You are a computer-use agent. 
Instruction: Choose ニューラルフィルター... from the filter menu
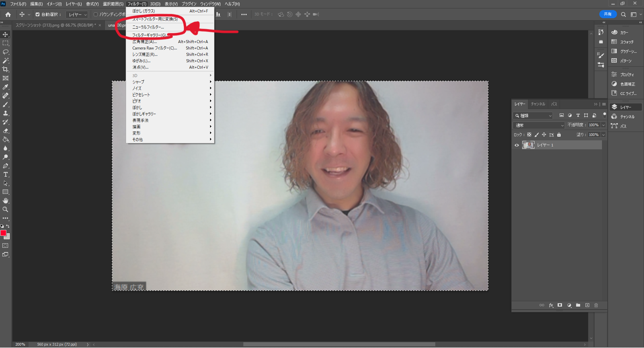coord(170,27)
